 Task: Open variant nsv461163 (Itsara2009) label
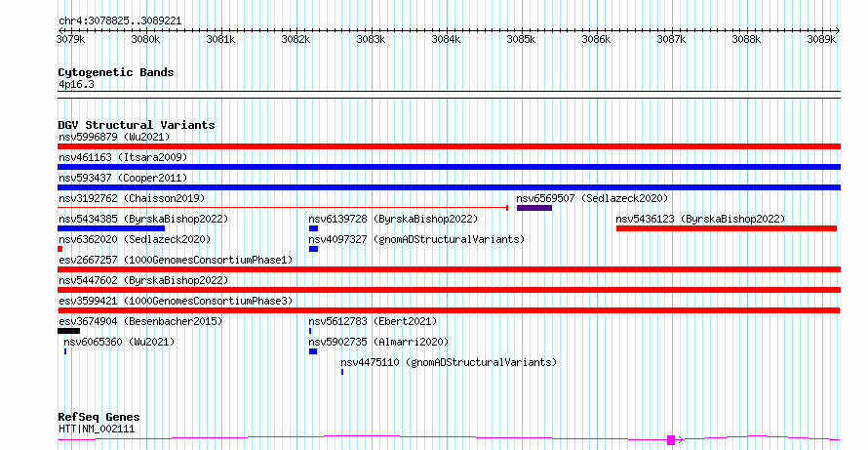pyautogui.click(x=123, y=157)
